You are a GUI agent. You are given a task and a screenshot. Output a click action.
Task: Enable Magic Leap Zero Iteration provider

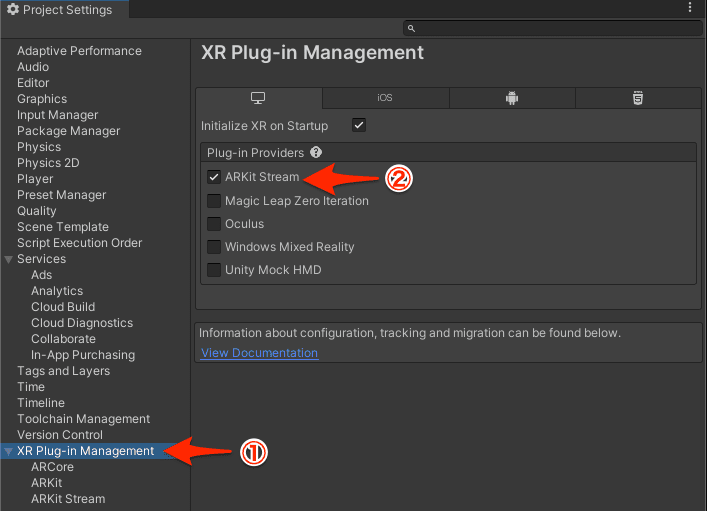[214, 201]
